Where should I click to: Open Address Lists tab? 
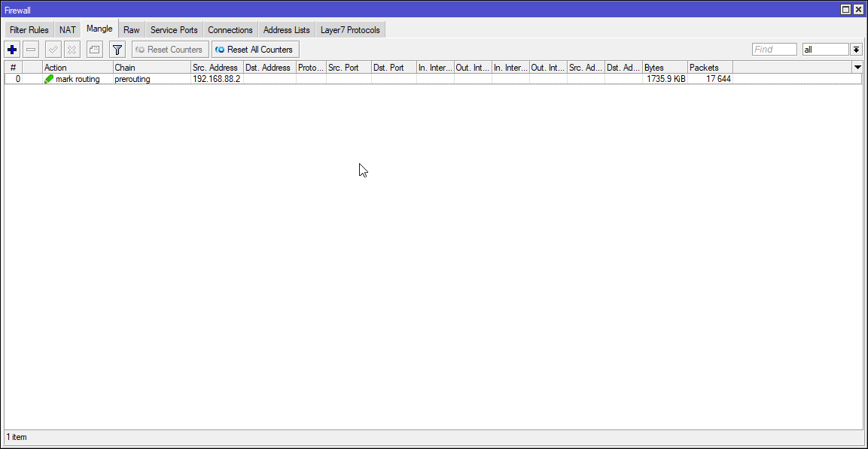[x=287, y=30]
